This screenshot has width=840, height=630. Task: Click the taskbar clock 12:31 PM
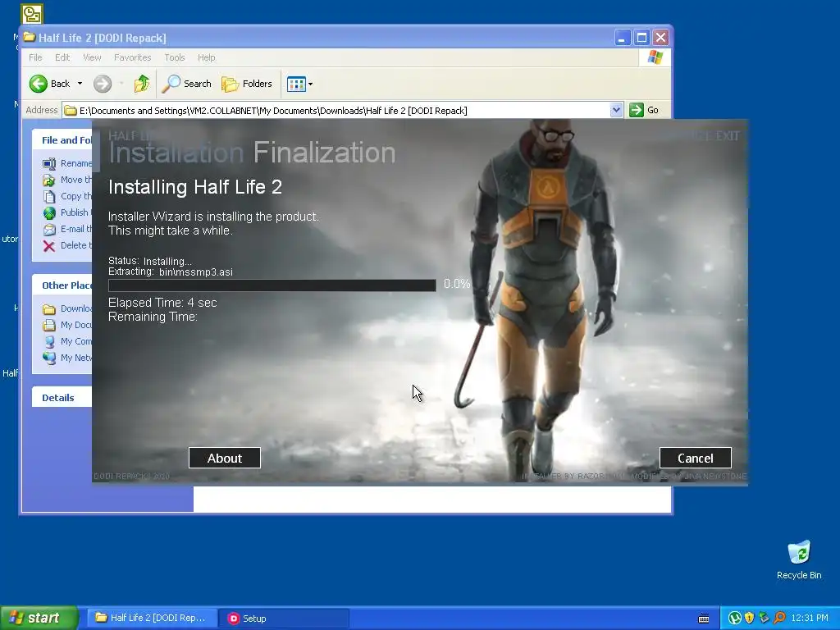click(810, 618)
